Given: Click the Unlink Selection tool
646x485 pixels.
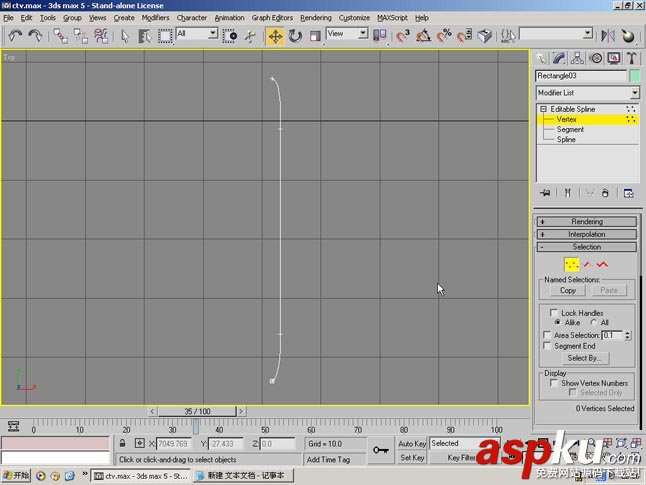Looking at the screenshot, I should click(x=81, y=36).
